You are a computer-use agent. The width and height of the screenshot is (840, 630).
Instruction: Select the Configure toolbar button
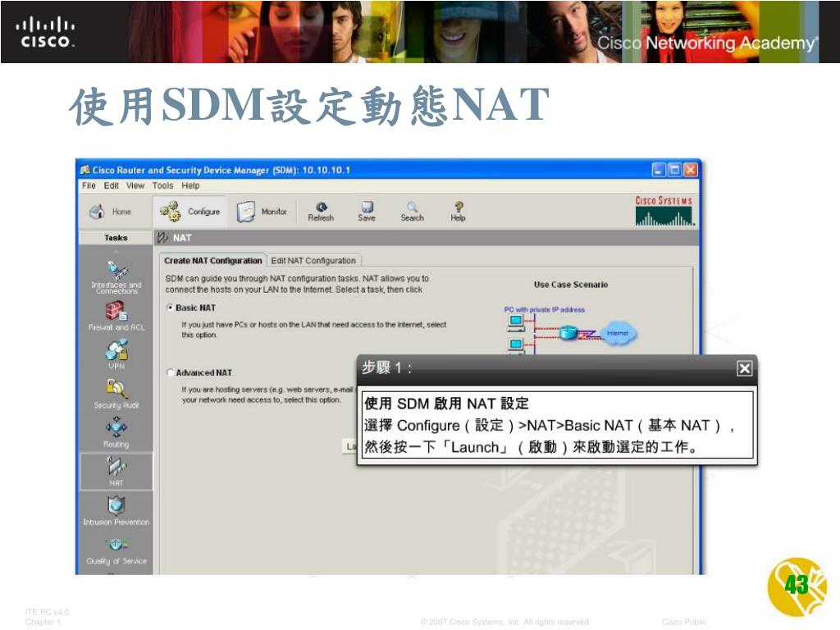coord(190,212)
